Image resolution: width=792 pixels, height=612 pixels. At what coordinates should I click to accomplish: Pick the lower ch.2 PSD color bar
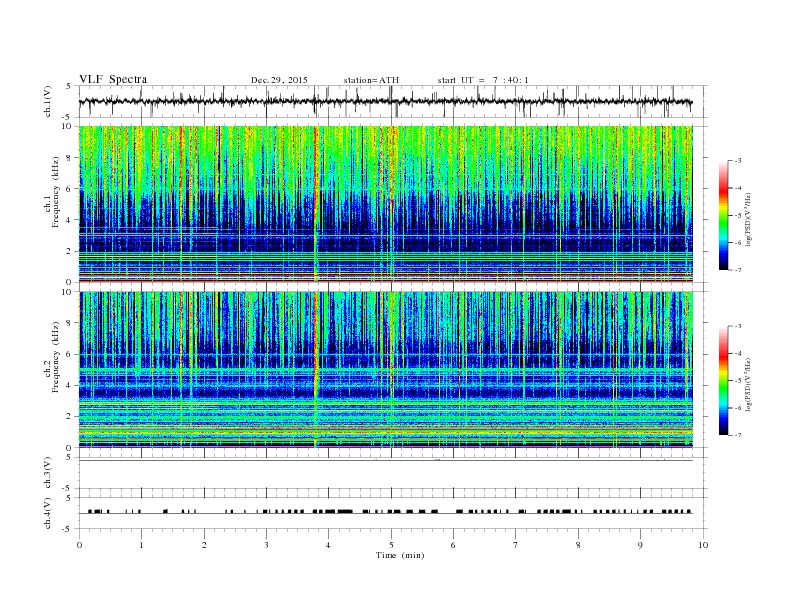click(723, 380)
